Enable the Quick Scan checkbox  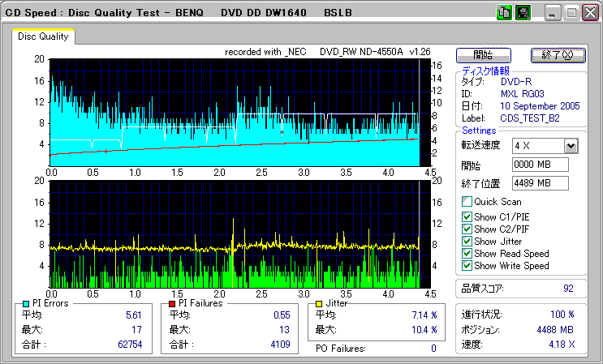coord(467,201)
